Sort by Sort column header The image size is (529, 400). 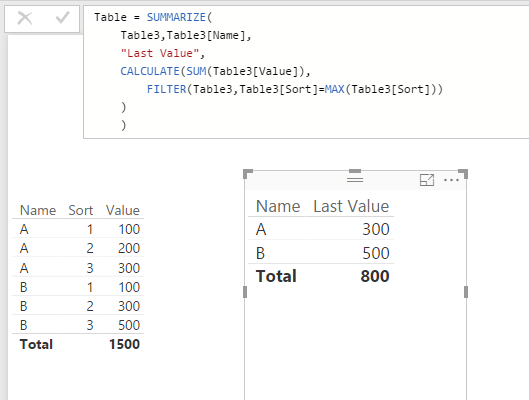tap(81, 210)
